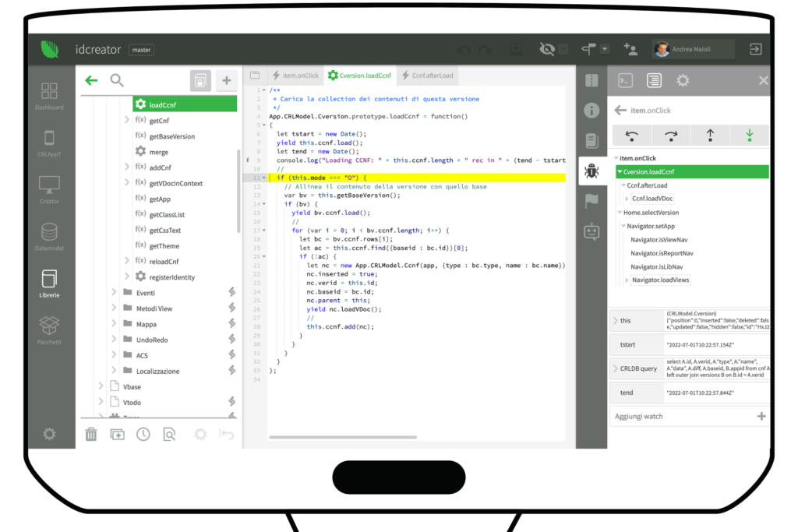Click the history clock icon under the tree
The image size is (798, 532).
coord(143,434)
